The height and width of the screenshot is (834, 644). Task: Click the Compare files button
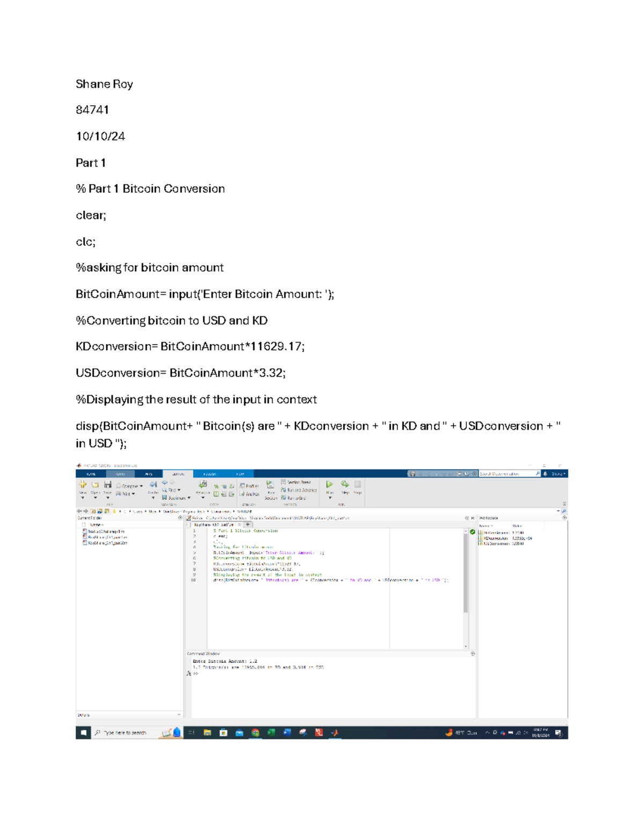click(x=130, y=486)
